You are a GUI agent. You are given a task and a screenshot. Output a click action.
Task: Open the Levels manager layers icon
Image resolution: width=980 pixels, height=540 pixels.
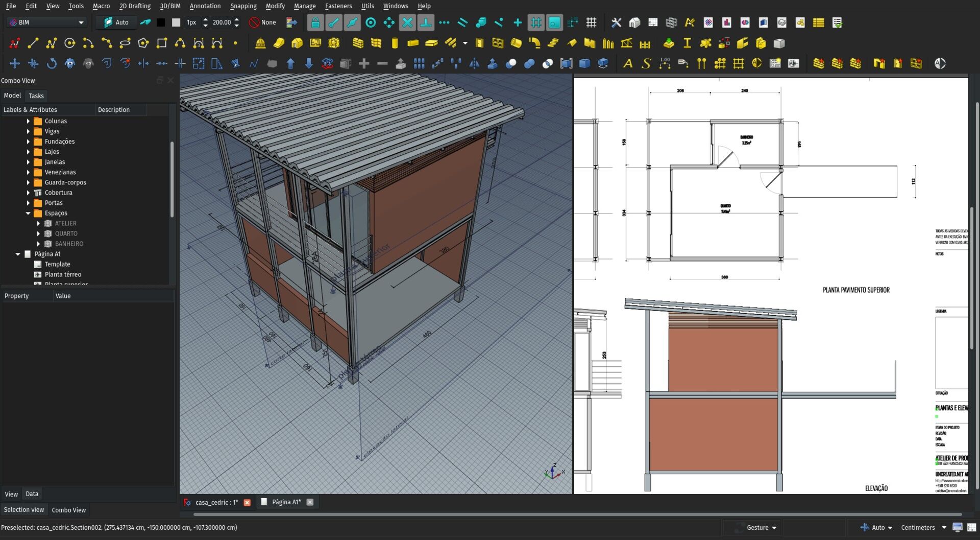(781, 22)
